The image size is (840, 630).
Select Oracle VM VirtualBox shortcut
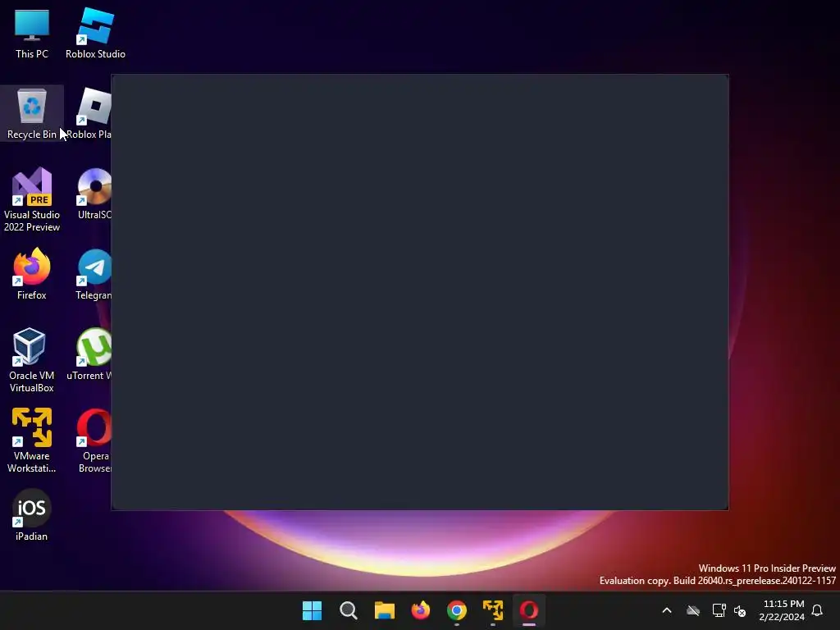(x=32, y=360)
